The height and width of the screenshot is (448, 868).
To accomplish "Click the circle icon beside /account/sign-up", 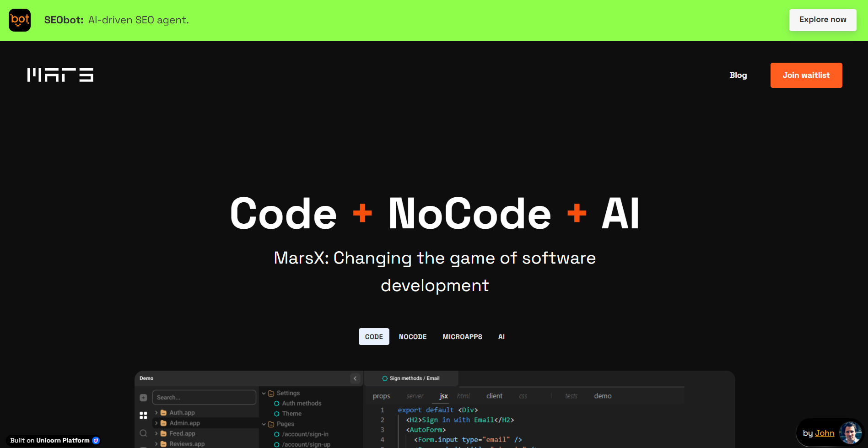I will 276,444.
